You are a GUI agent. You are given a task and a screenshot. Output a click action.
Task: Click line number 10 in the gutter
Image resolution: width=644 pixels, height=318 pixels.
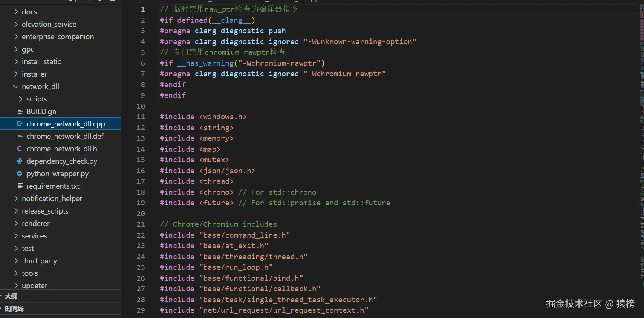141,106
